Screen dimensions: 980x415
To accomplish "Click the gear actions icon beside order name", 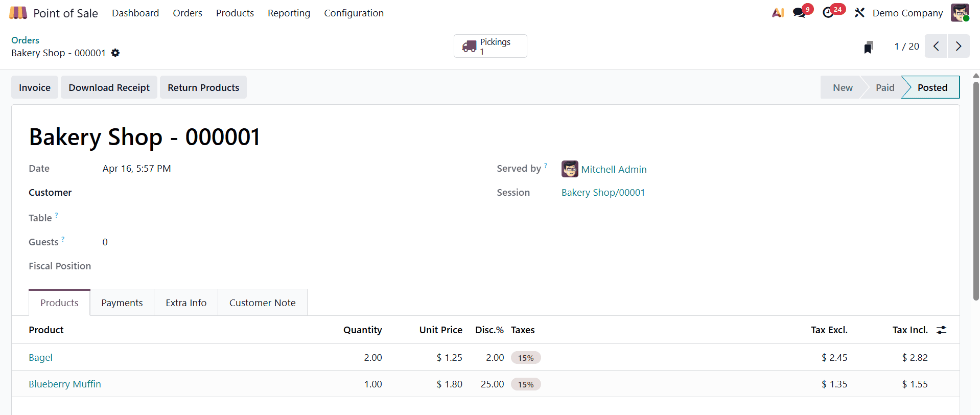I will pyautogui.click(x=115, y=53).
